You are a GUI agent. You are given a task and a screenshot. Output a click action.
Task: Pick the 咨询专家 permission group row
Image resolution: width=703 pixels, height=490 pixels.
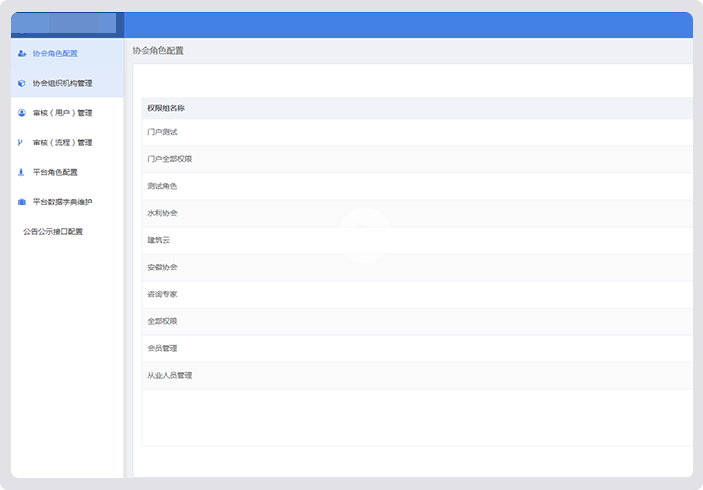[x=162, y=295]
